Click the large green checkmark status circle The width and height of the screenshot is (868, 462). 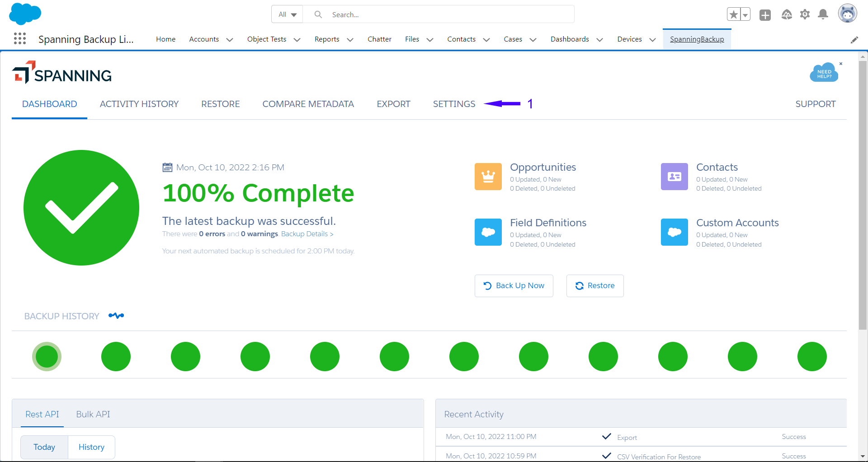click(81, 208)
